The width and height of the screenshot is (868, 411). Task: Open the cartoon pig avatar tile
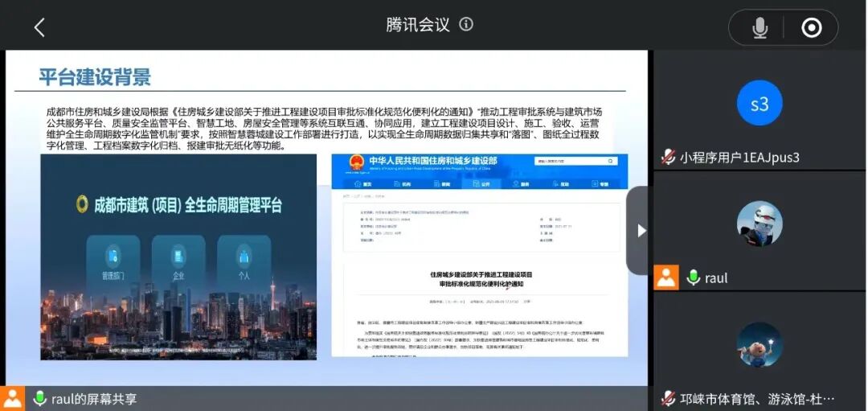759,344
